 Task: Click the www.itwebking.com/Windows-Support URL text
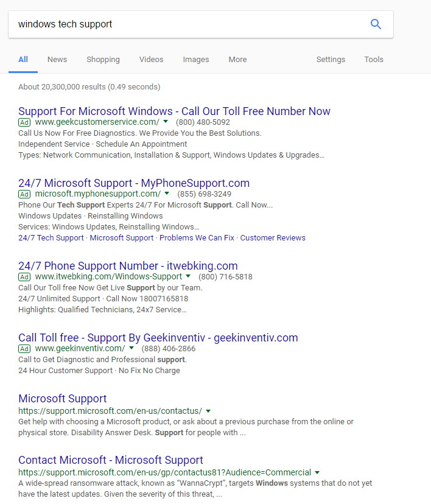click(108, 277)
